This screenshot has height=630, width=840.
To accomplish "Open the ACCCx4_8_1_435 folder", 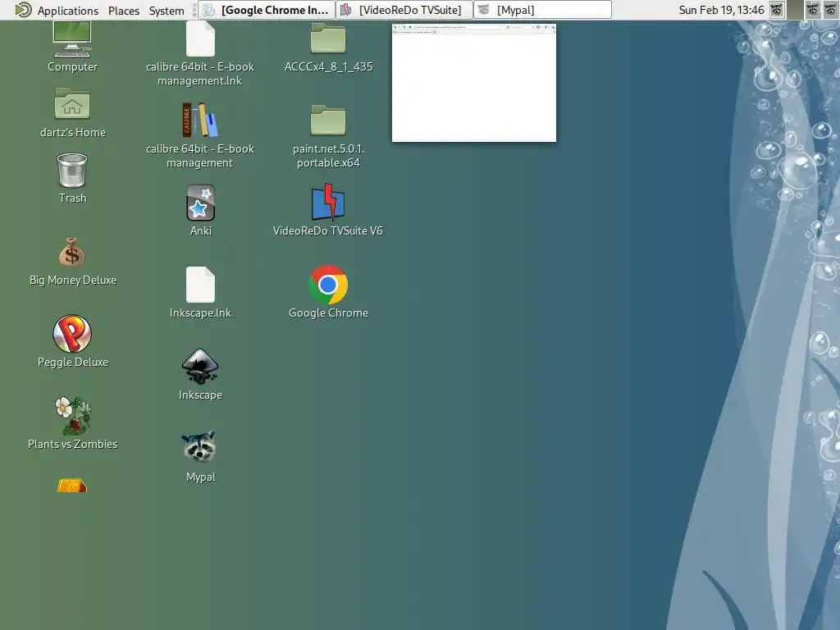I will click(x=328, y=38).
